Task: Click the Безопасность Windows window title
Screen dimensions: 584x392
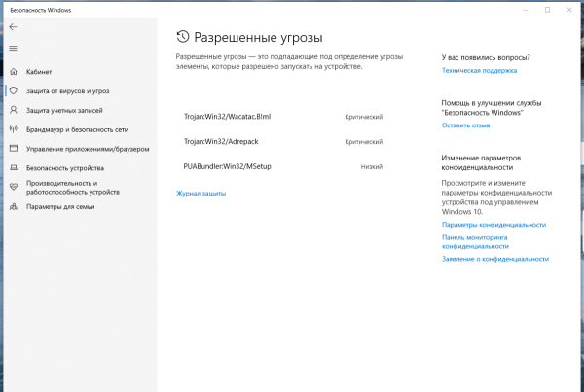Action: click(x=40, y=10)
